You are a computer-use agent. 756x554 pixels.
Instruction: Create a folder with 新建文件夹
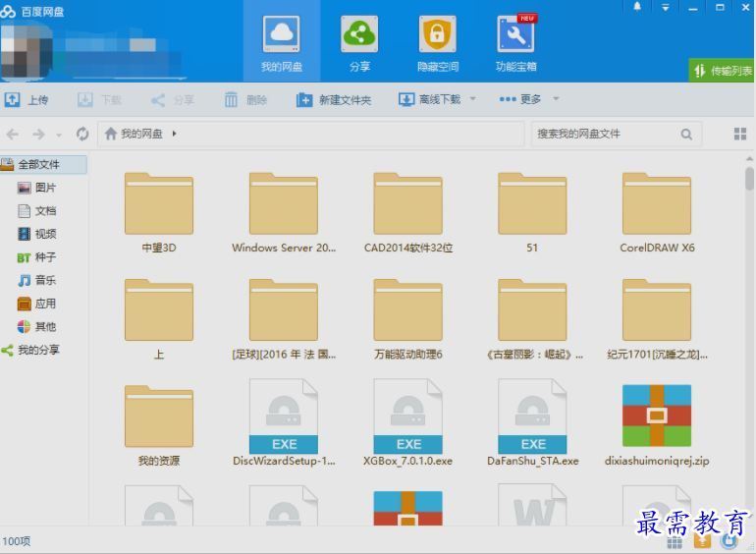[334, 100]
